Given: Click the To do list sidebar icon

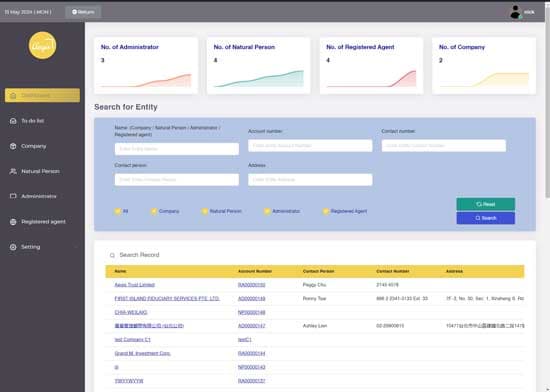Looking at the screenshot, I should pyautogui.click(x=13, y=121).
